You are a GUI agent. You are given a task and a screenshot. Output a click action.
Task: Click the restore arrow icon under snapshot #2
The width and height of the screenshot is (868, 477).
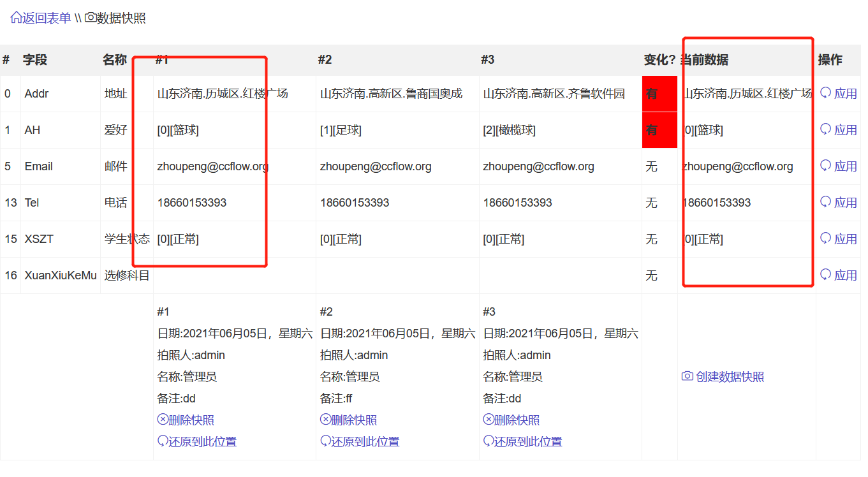[326, 441]
